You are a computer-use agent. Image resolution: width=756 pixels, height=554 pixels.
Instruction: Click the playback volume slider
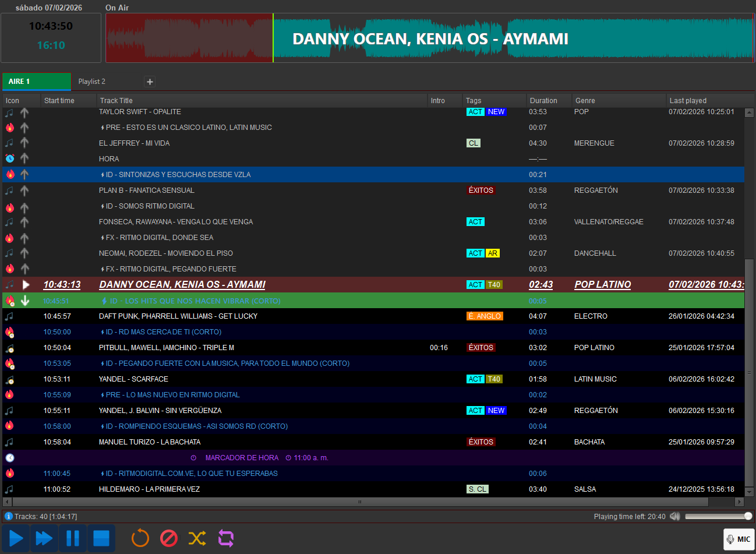click(x=718, y=516)
